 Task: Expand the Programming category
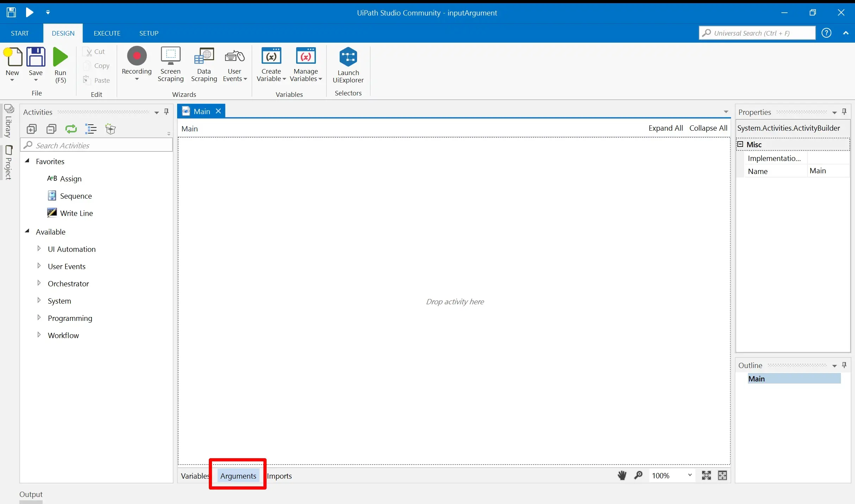click(39, 318)
